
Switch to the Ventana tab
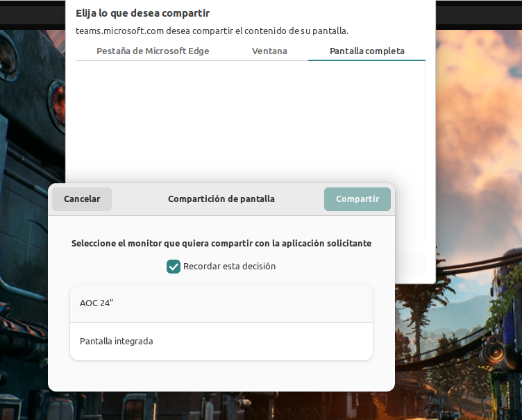tap(269, 51)
